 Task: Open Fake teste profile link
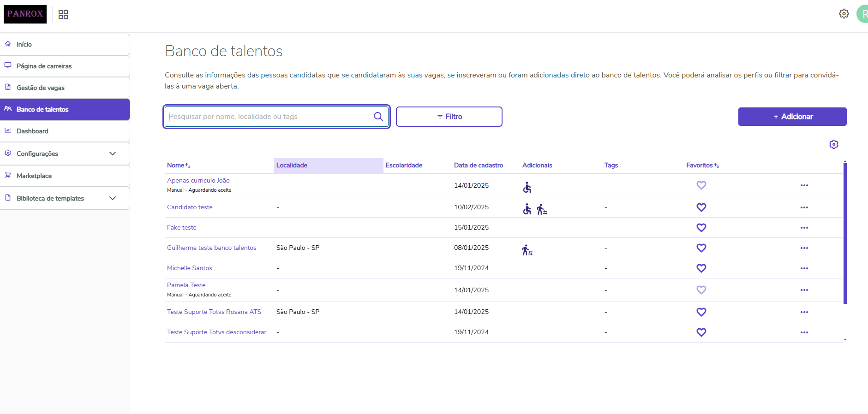[x=182, y=227]
